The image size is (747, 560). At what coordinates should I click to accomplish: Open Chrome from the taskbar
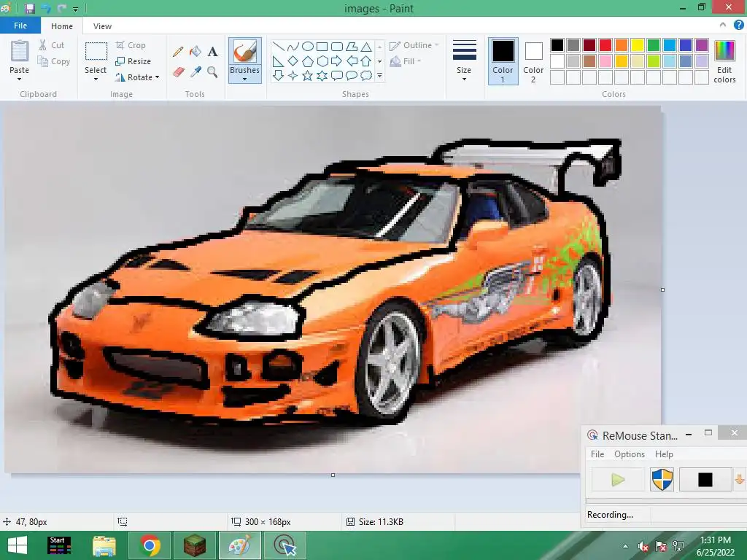[150, 545]
